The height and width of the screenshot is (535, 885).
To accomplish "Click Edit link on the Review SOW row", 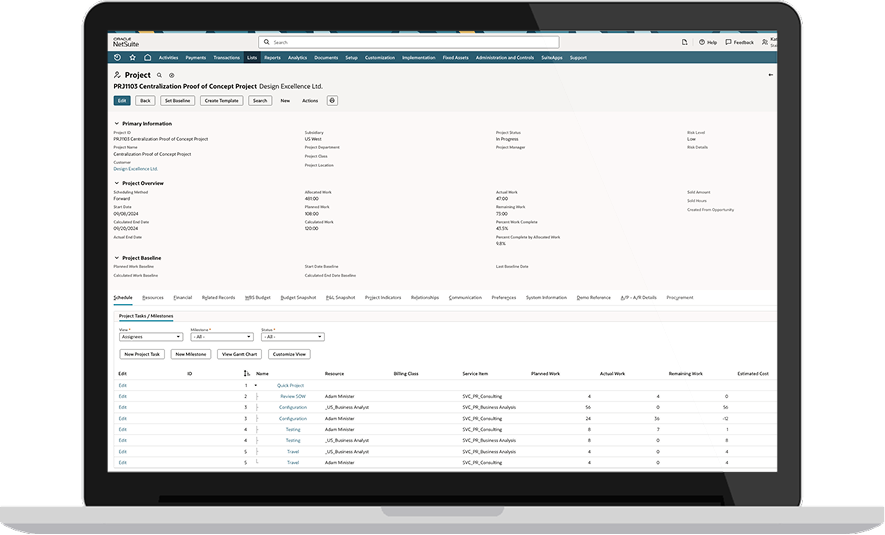I will click(x=122, y=396).
